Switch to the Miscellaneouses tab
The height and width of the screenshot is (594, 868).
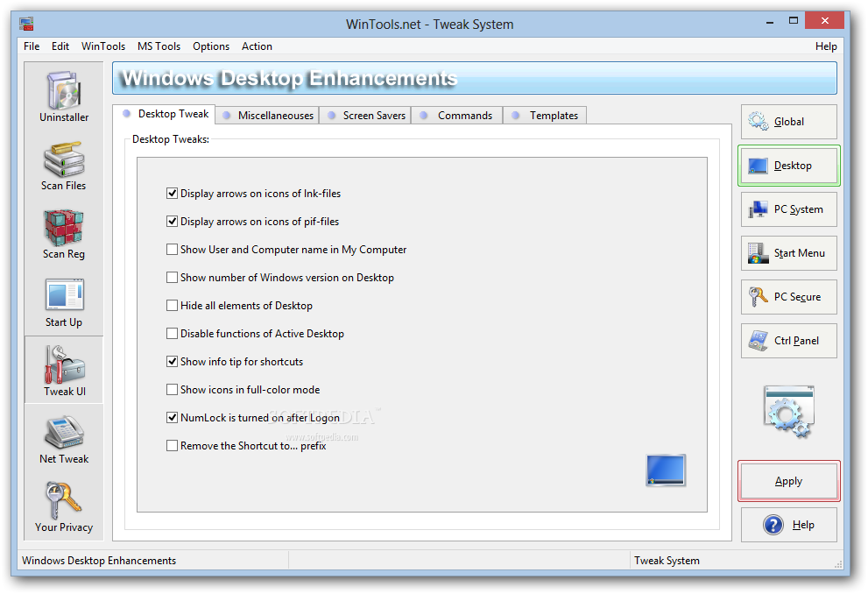[x=268, y=115]
